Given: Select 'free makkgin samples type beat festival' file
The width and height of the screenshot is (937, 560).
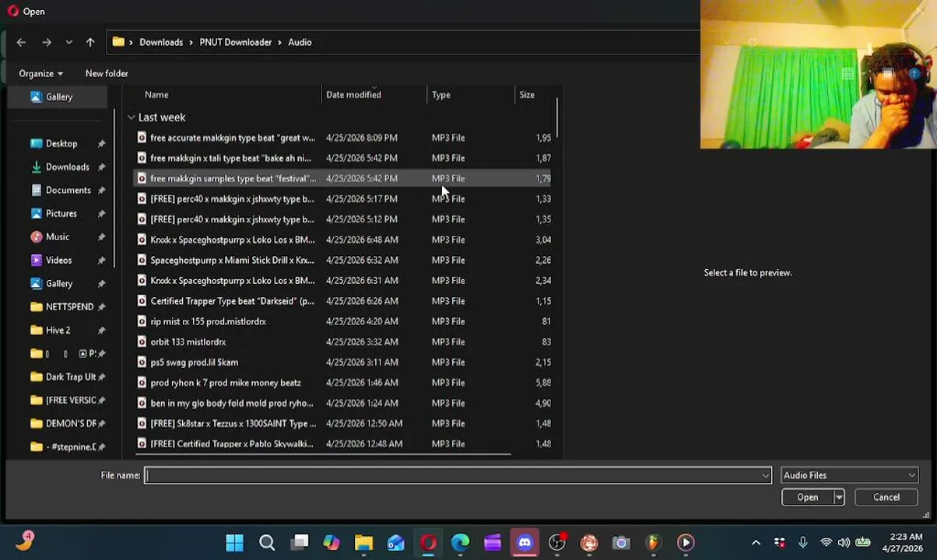Looking at the screenshot, I should (342, 178).
